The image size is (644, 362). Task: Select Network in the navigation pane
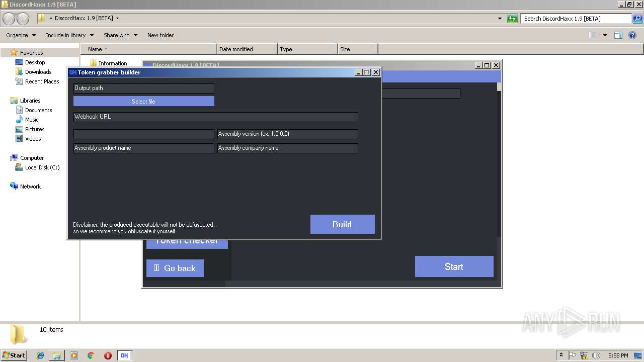pyautogui.click(x=30, y=187)
